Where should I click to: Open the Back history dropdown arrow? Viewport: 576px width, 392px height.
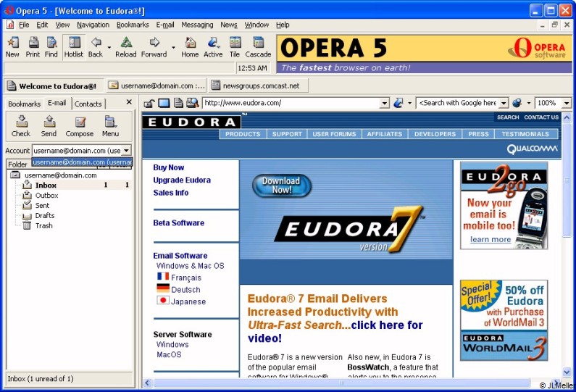[109, 47]
